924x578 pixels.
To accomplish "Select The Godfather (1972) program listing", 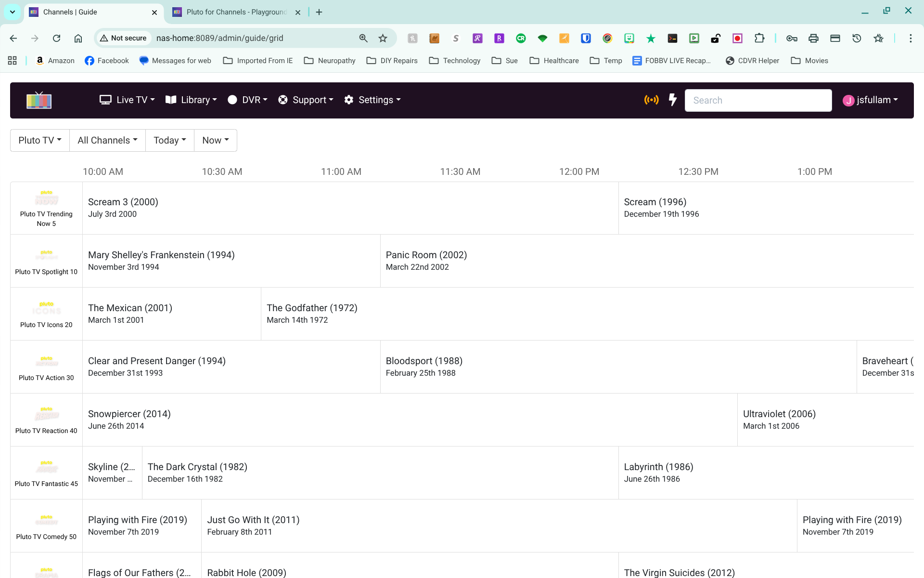I will [312, 313].
